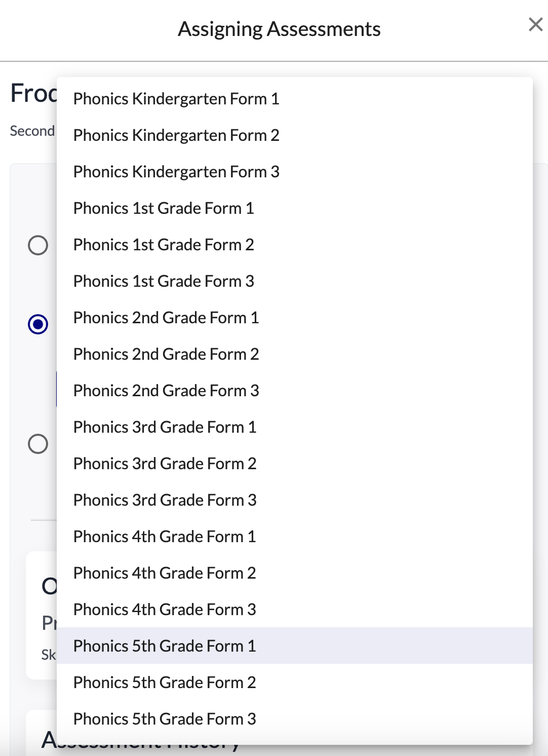Pick Phonics 5th Grade Form 3

165,719
